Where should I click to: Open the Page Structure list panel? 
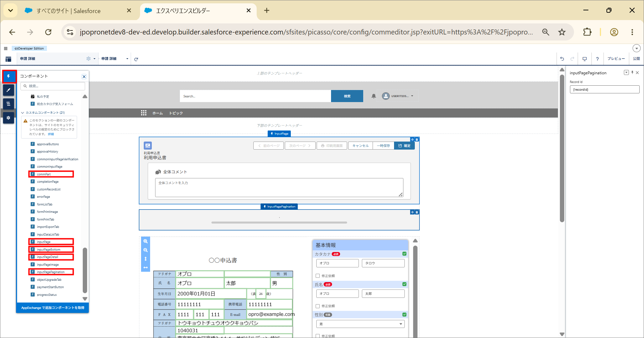[9, 104]
